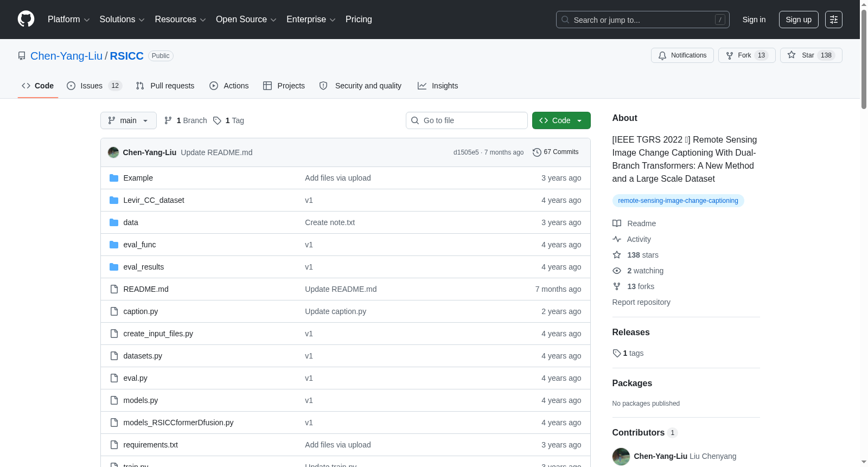The image size is (868, 467).
Task: Click the datasets.py file icon
Action: click(114, 356)
